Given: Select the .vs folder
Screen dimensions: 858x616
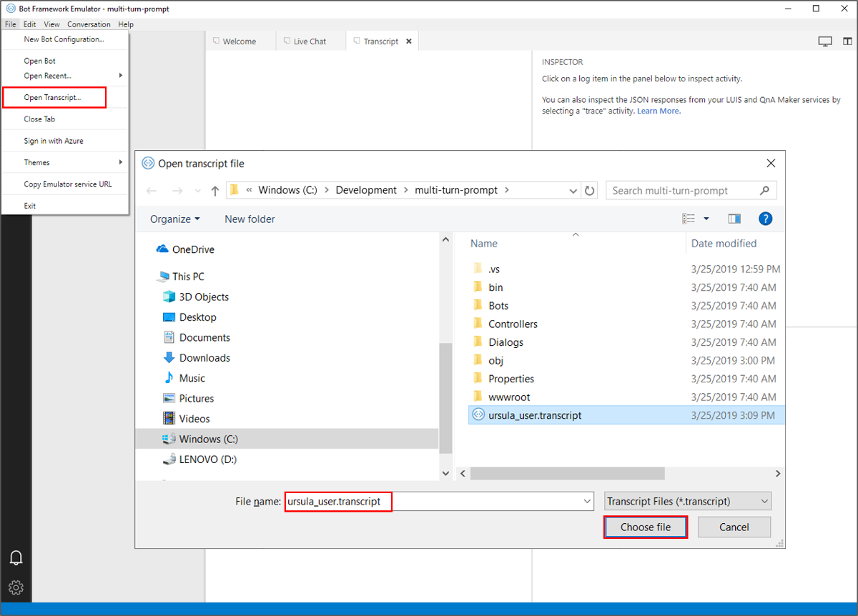Looking at the screenshot, I should tap(486, 269).
